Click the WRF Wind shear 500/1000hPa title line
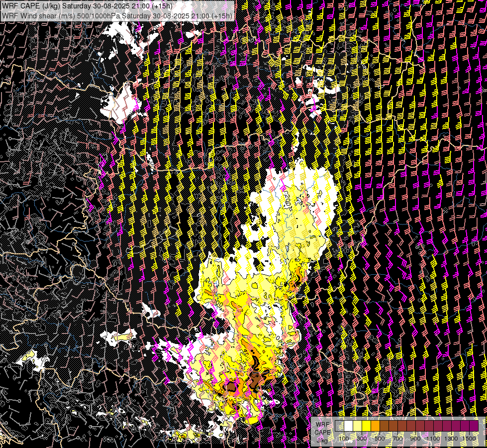Screen dimensions: 487x448 point(117,16)
